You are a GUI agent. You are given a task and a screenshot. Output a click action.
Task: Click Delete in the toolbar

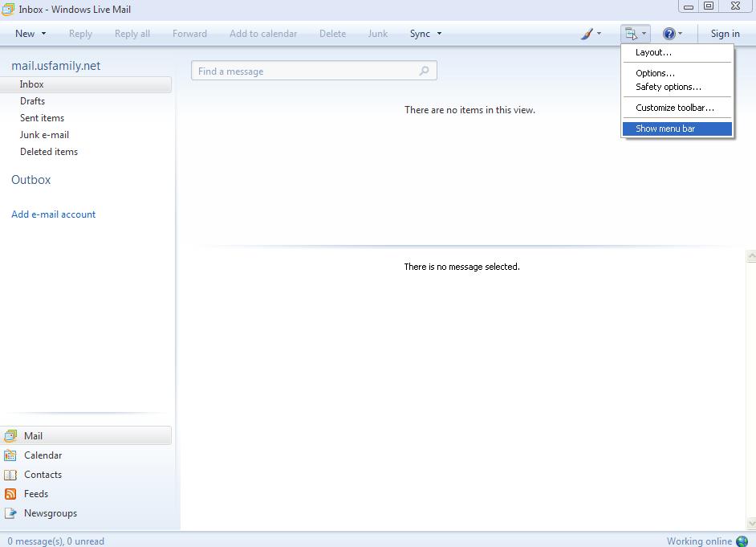(x=333, y=34)
